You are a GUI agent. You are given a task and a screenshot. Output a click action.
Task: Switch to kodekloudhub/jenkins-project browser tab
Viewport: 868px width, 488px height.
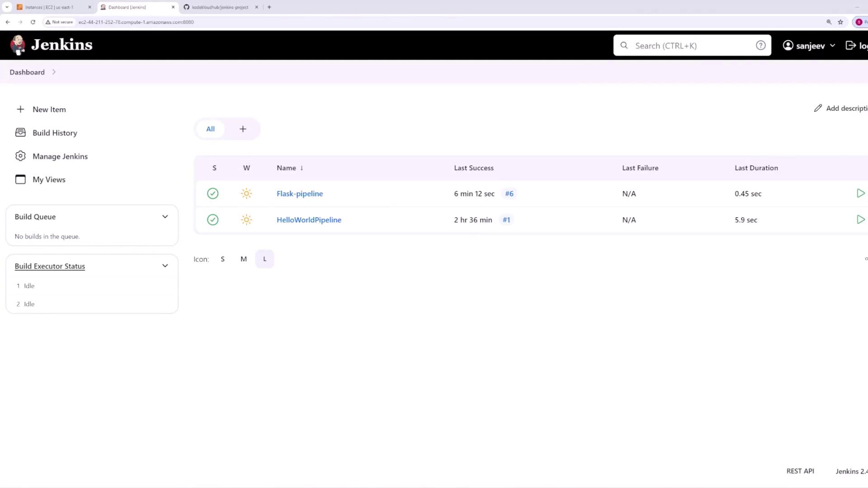[220, 7]
